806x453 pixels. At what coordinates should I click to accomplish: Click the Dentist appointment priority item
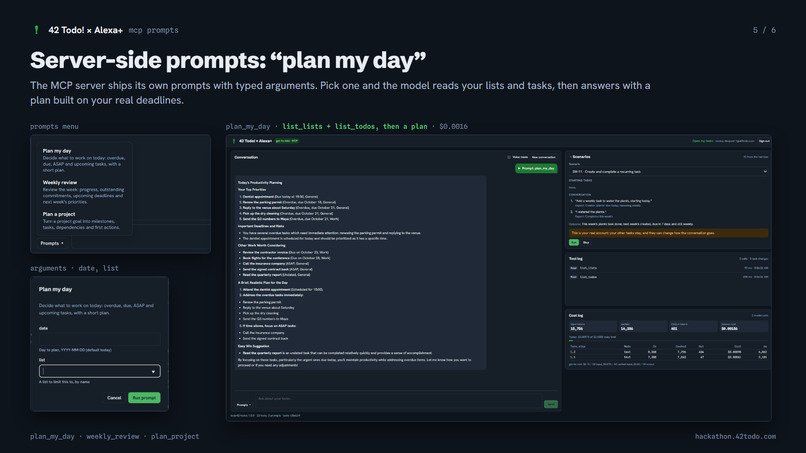(x=280, y=197)
